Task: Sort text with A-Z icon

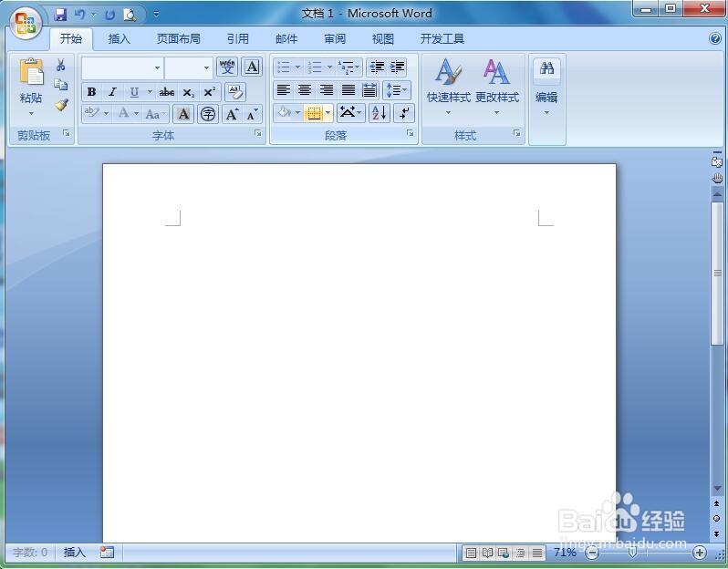Action: click(x=379, y=113)
